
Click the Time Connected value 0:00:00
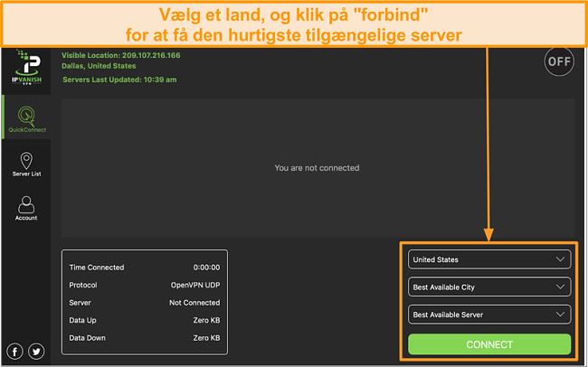click(206, 268)
